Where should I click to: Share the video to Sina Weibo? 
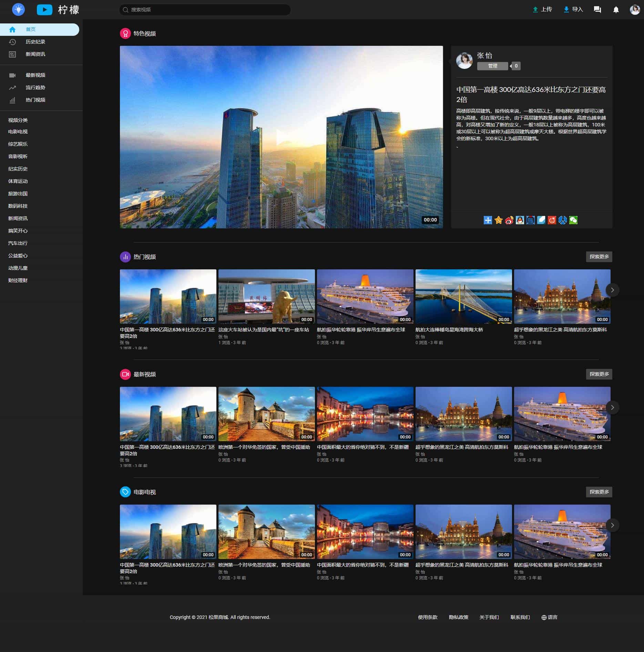(509, 220)
